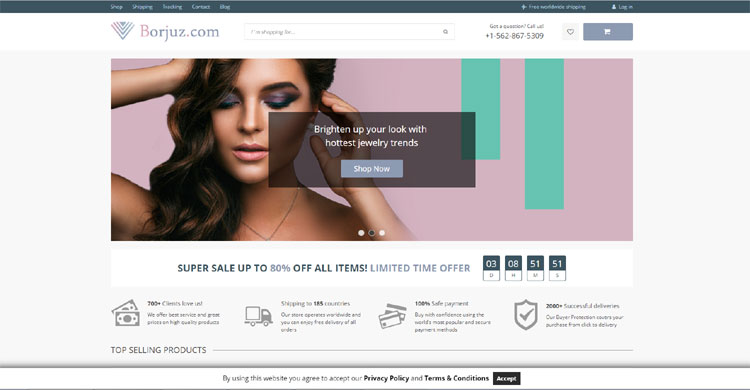
Task: Select the third slider dot
Action: (x=382, y=233)
